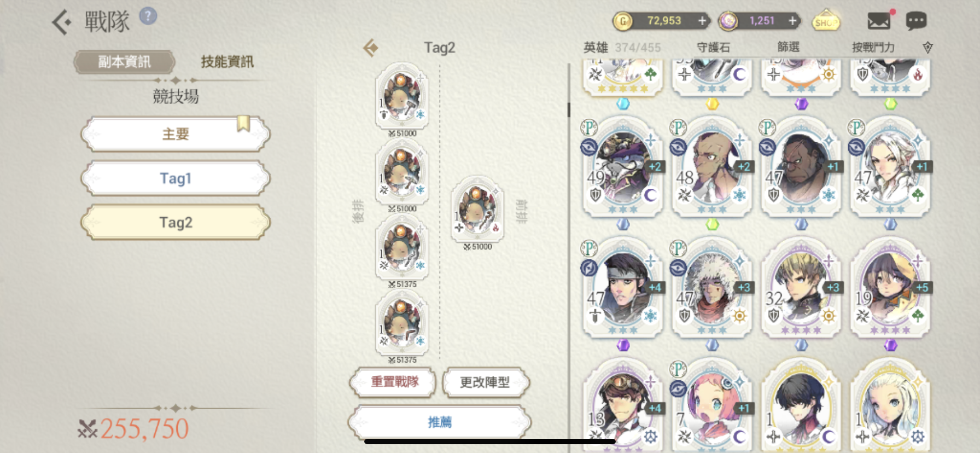Toggle sort order diamond arrow icon
This screenshot has width=980, height=453.
(x=927, y=48)
